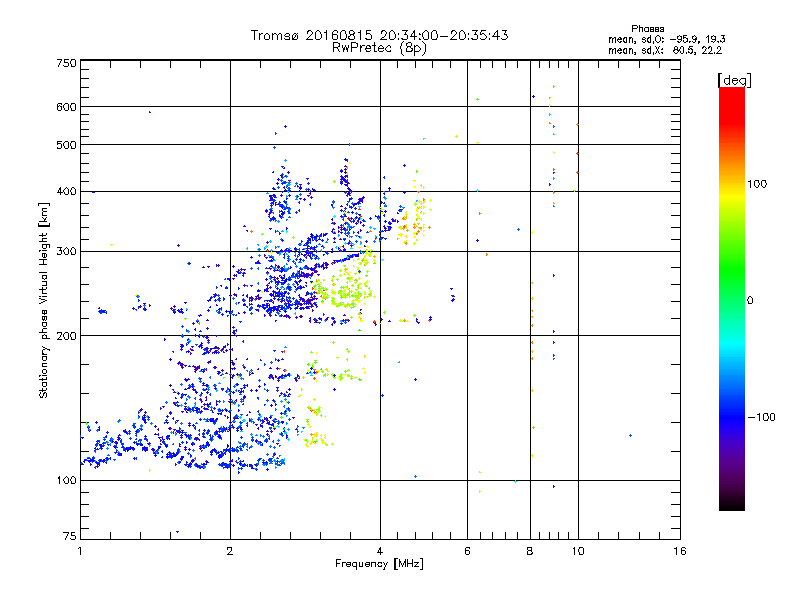
Task: Click the y-axis label '300'
Action: click(x=66, y=252)
